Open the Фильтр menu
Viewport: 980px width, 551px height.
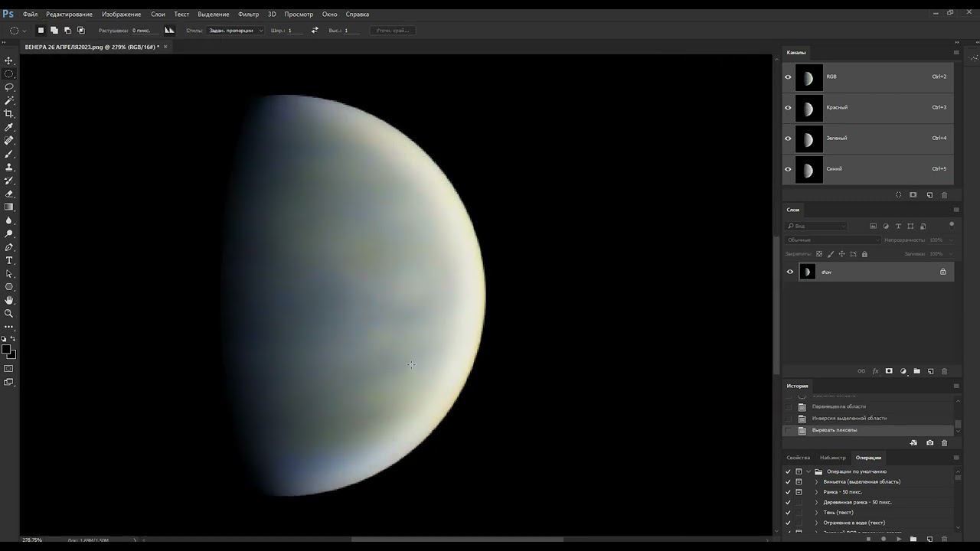(x=248, y=14)
